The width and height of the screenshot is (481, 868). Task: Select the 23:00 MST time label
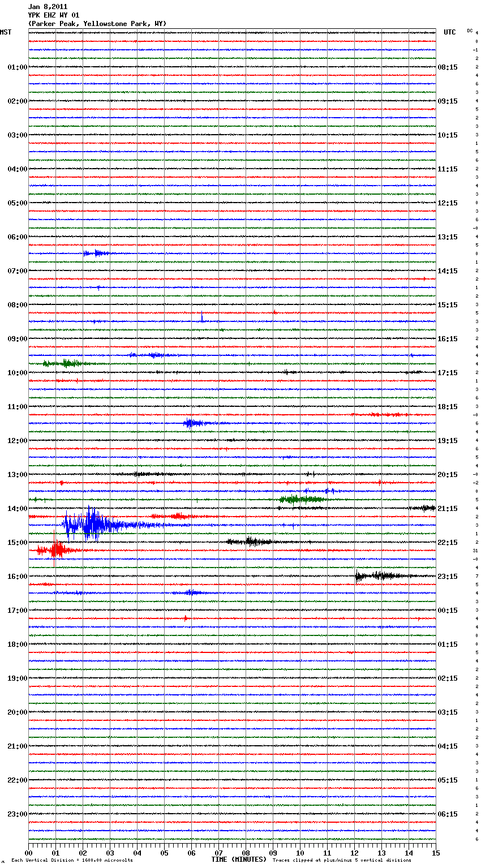18,814
